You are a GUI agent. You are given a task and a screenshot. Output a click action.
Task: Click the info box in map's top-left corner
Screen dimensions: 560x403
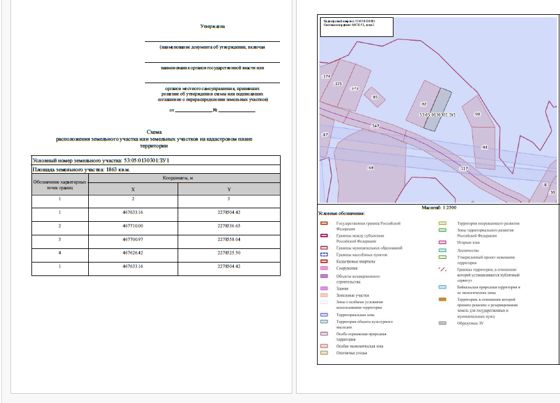point(357,27)
